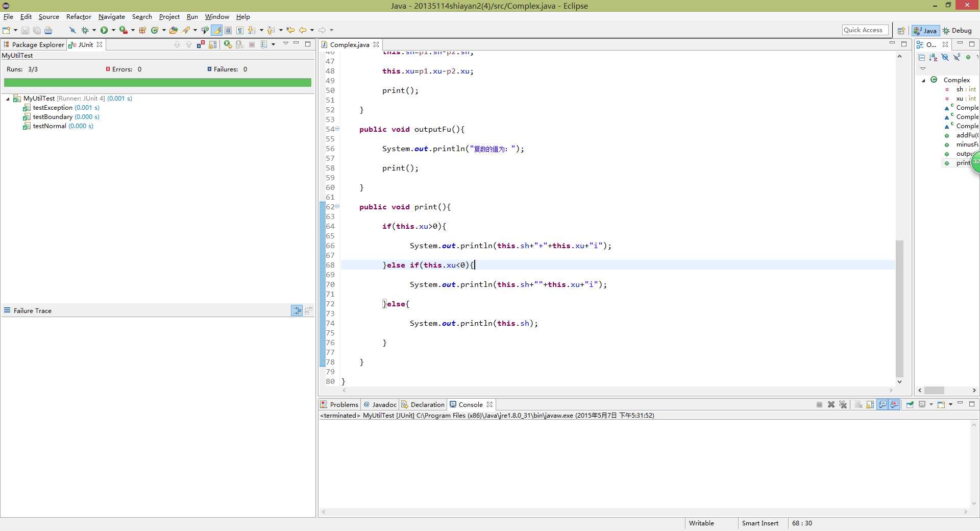
Task: Open the Run button dropdown arrow
Action: [113, 30]
